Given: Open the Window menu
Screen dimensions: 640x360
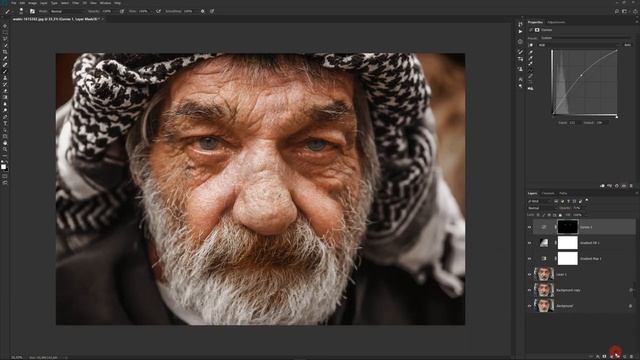Looking at the screenshot, I should [105, 3].
